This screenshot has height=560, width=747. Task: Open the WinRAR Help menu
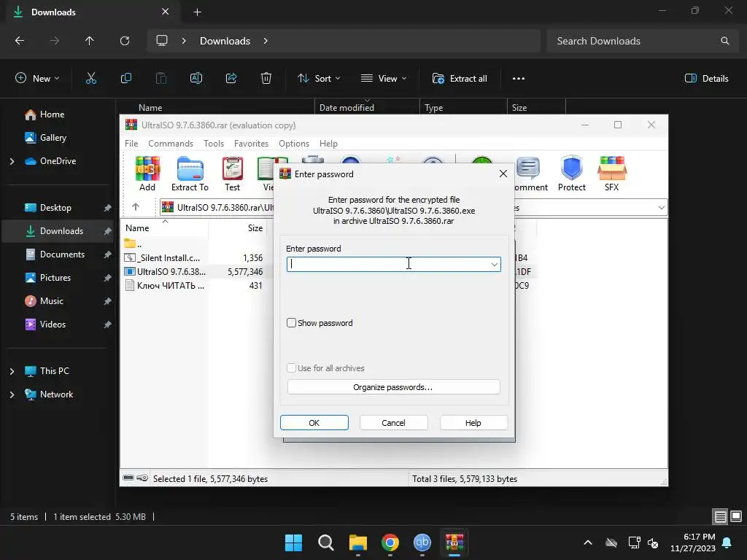[328, 144]
